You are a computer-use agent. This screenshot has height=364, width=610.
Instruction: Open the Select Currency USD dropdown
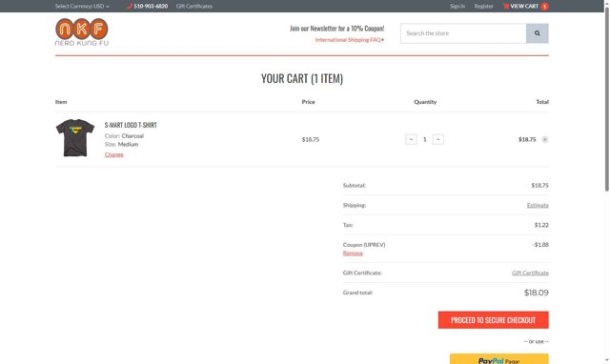point(82,7)
